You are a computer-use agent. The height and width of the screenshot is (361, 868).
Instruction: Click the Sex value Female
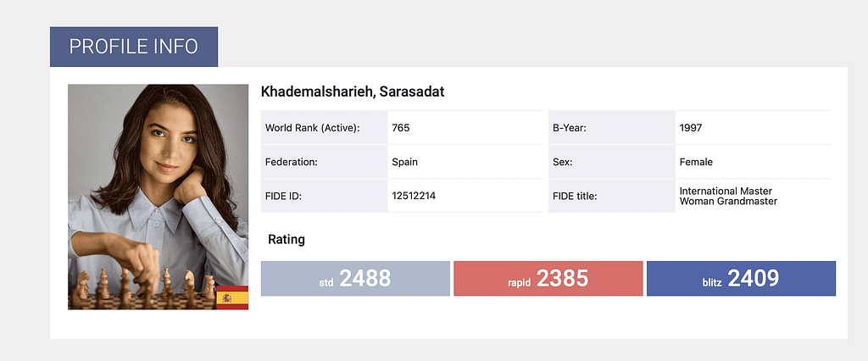click(696, 162)
